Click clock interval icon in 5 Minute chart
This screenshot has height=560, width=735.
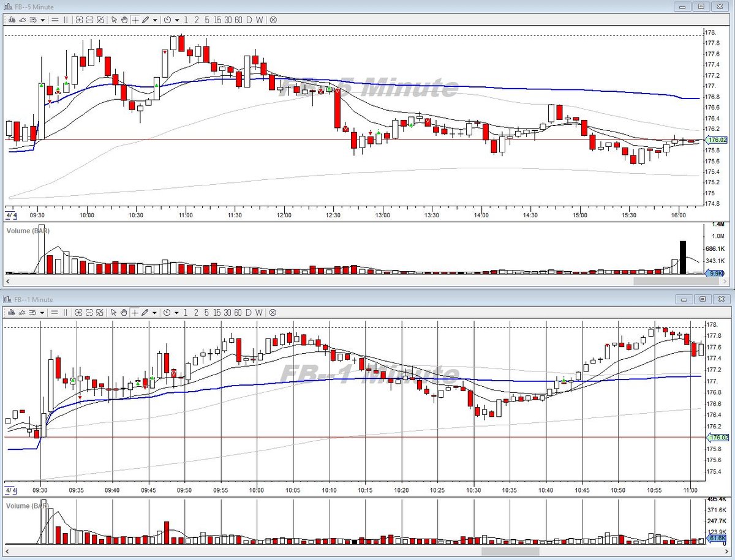pyautogui.click(x=167, y=20)
